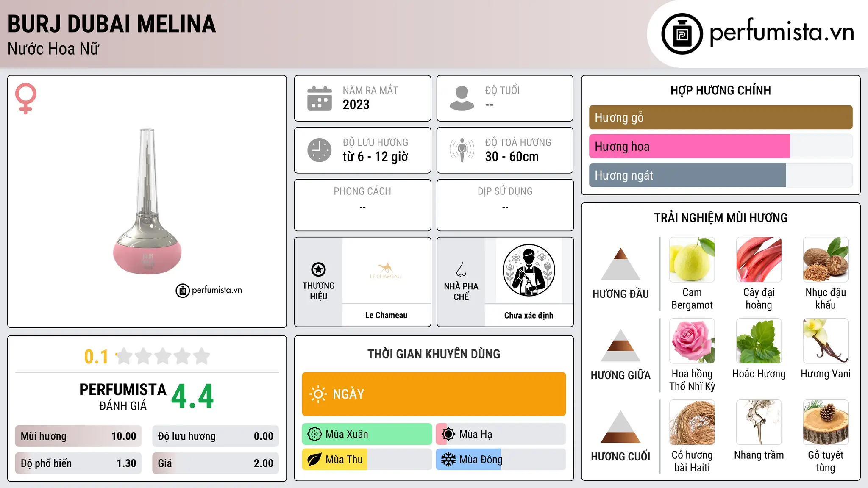Click the Mùa Thu season bar
The height and width of the screenshot is (488, 868).
[367, 460]
